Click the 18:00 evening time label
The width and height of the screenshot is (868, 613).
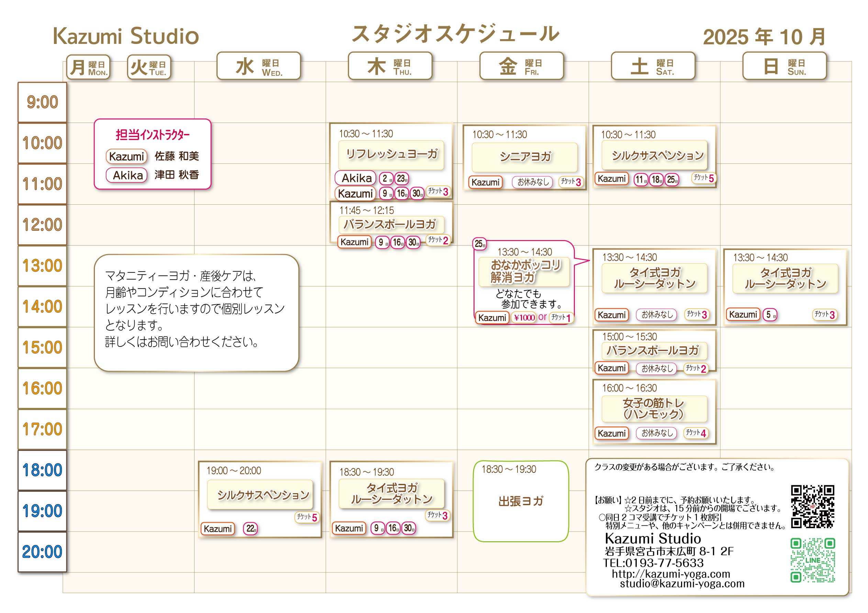[42, 470]
